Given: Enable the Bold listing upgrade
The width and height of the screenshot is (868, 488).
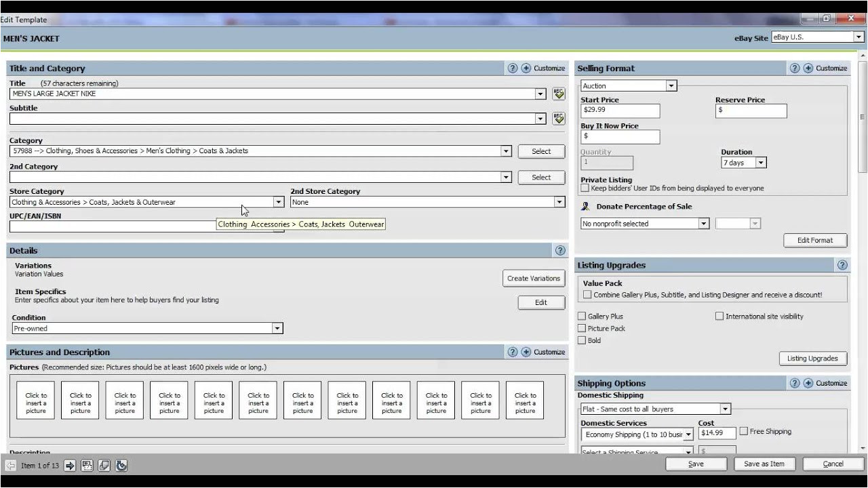Looking at the screenshot, I should [582, 340].
